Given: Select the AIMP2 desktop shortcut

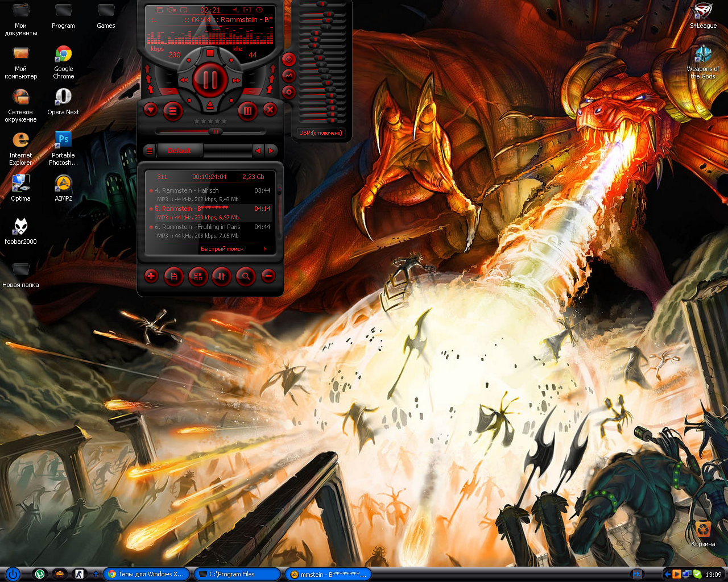Looking at the screenshot, I should (x=63, y=188).
